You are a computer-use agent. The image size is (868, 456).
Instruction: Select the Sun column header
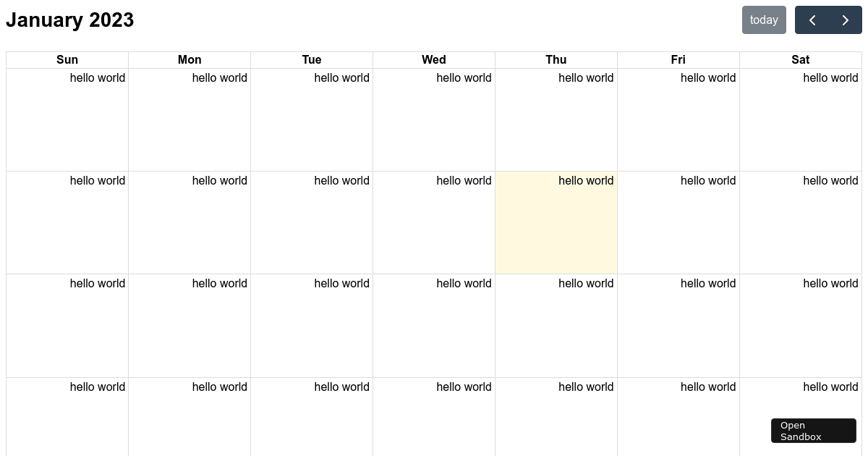tap(67, 59)
